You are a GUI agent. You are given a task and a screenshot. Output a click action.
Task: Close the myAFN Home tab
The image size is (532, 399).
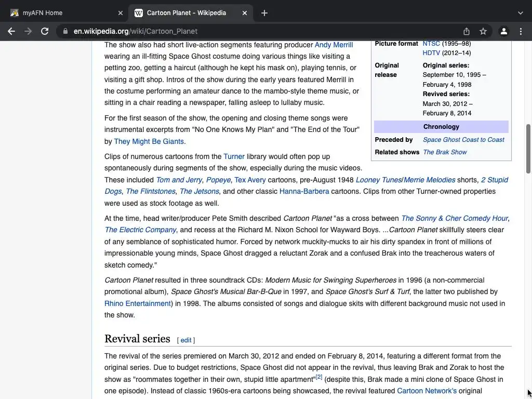pyautogui.click(x=121, y=13)
